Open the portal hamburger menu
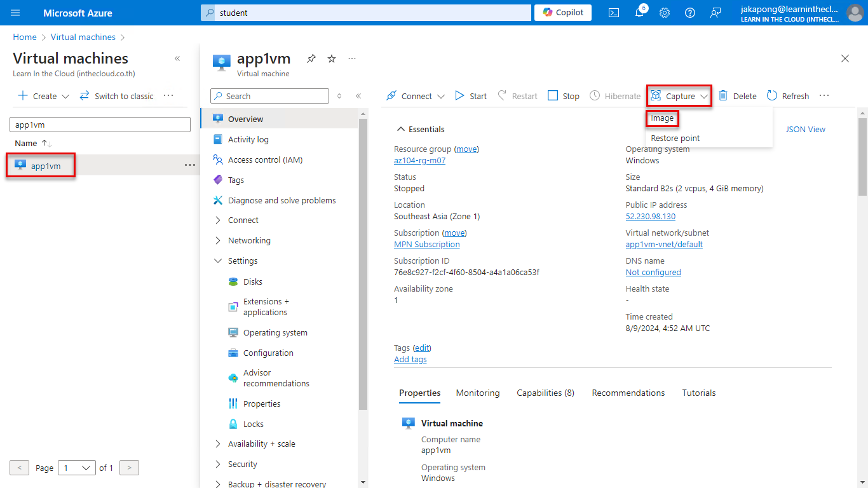868x488 pixels. coord(16,13)
